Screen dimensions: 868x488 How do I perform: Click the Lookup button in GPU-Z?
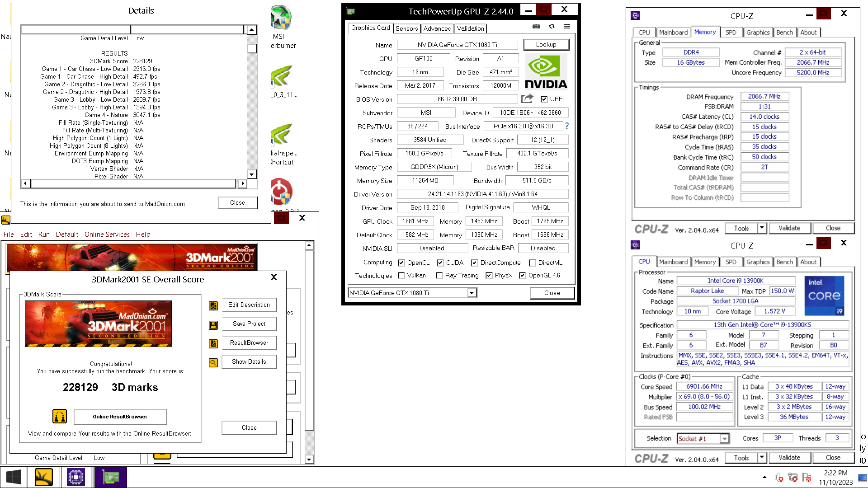[546, 44]
